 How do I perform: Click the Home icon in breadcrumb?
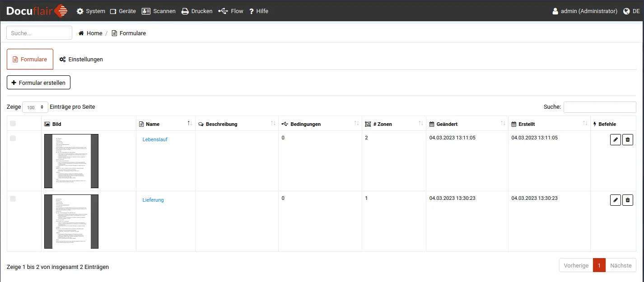click(81, 33)
